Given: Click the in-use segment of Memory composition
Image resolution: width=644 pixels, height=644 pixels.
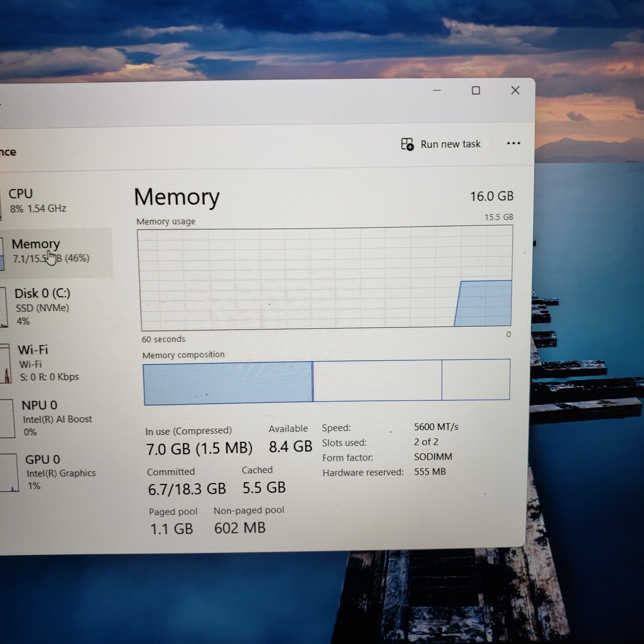Looking at the screenshot, I should pos(228,383).
